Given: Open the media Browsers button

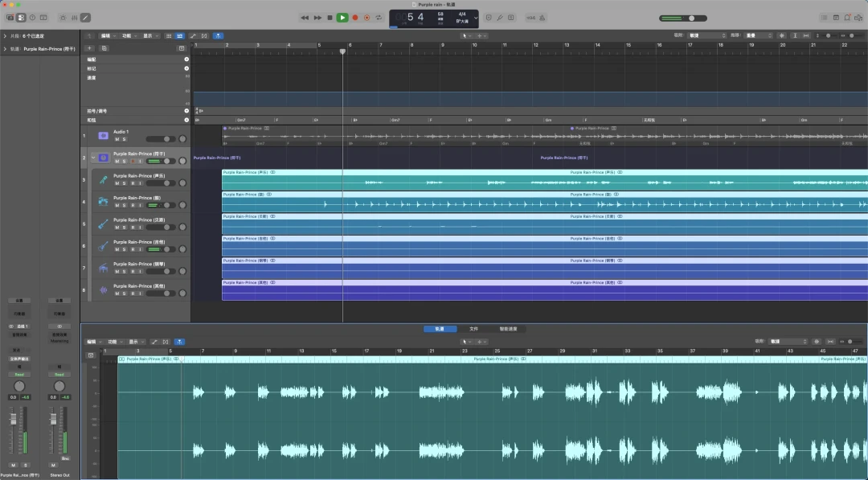Looking at the screenshot, I should pos(858,18).
